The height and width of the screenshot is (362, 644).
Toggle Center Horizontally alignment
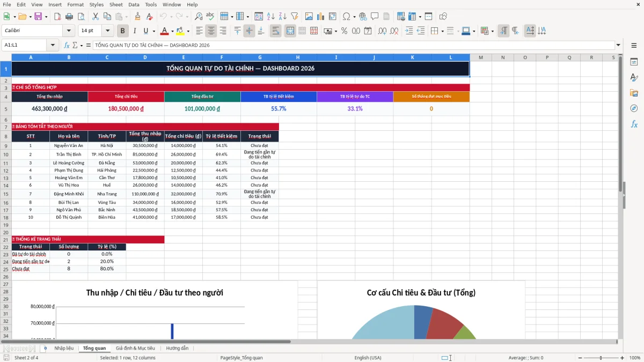click(x=211, y=31)
